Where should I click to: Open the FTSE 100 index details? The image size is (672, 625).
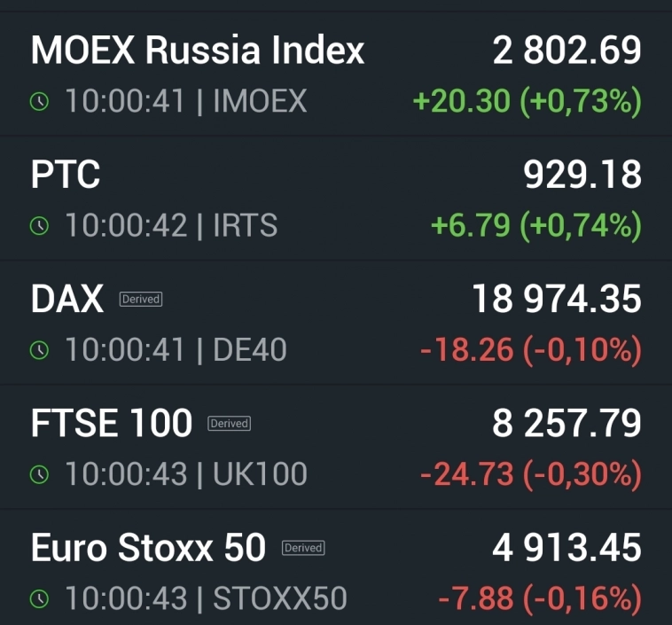pyautogui.click(x=112, y=424)
